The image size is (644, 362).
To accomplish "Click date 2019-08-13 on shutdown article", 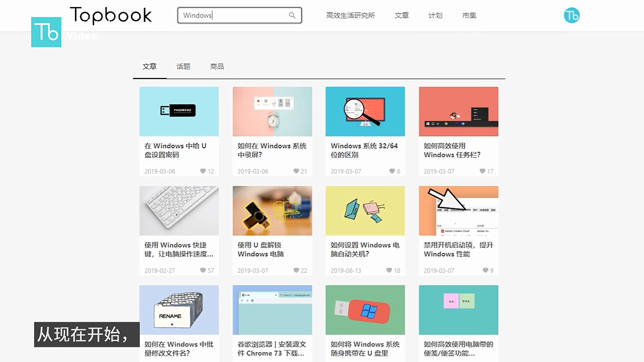I will pyautogui.click(x=346, y=270).
